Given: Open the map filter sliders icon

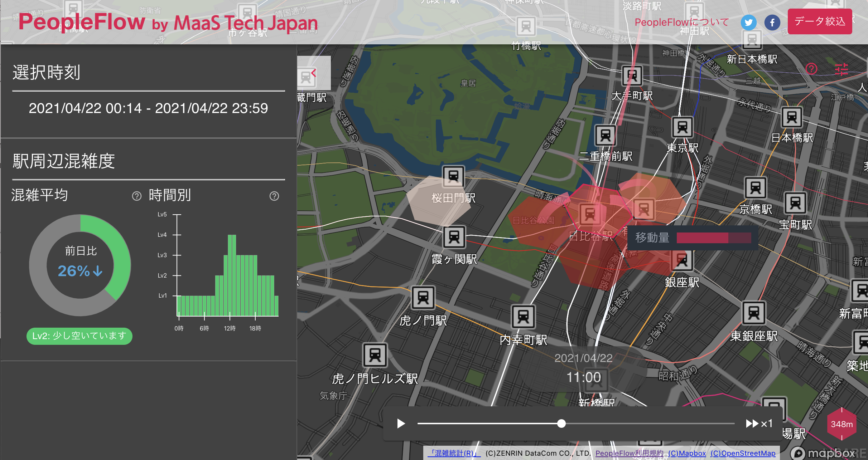Looking at the screenshot, I should pyautogui.click(x=841, y=69).
